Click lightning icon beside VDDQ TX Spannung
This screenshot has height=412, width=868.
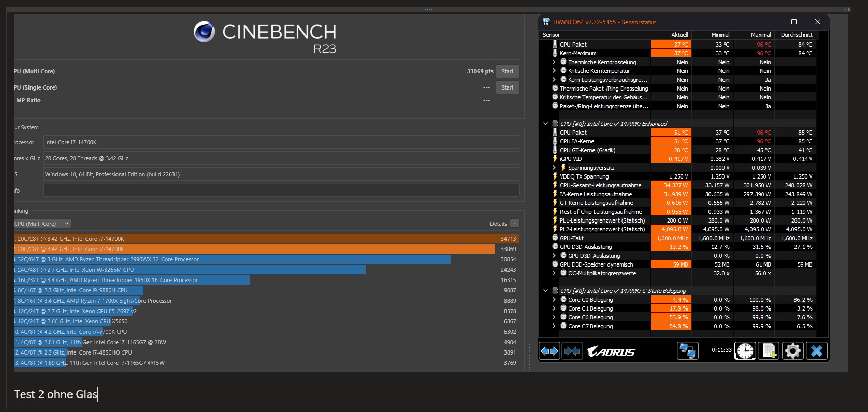pyautogui.click(x=555, y=176)
